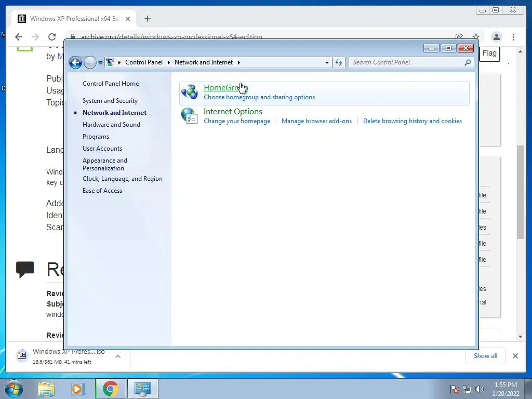Open Programs category
The height and width of the screenshot is (399, 532).
point(96,137)
